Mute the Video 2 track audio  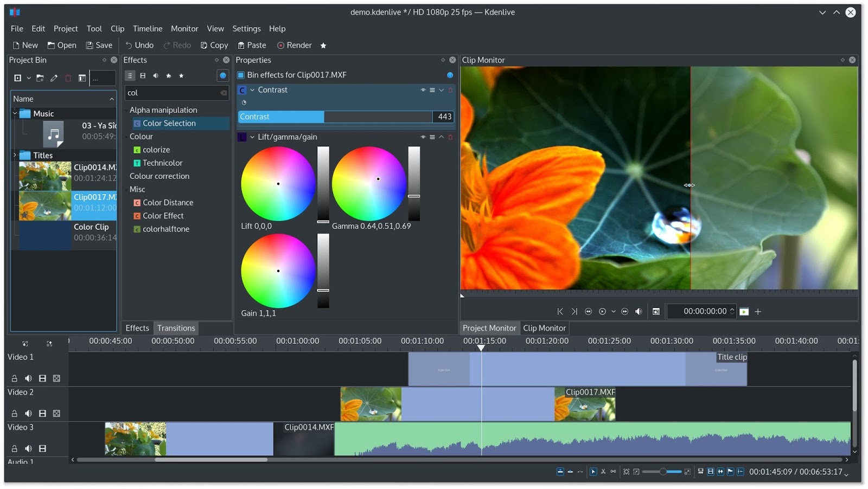[28, 414]
